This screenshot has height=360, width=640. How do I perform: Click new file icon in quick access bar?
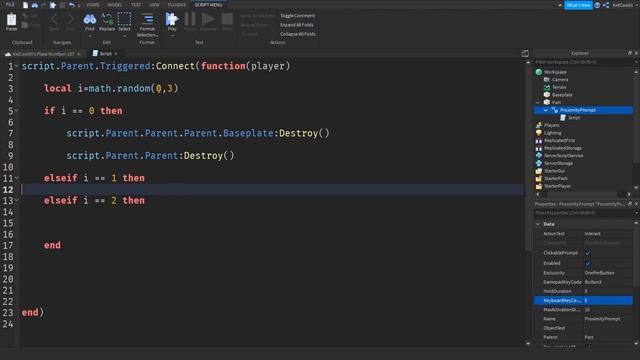point(25,5)
